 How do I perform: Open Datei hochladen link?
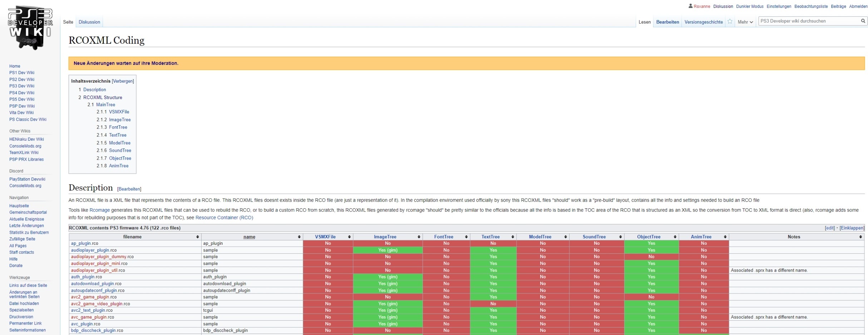[24, 304]
